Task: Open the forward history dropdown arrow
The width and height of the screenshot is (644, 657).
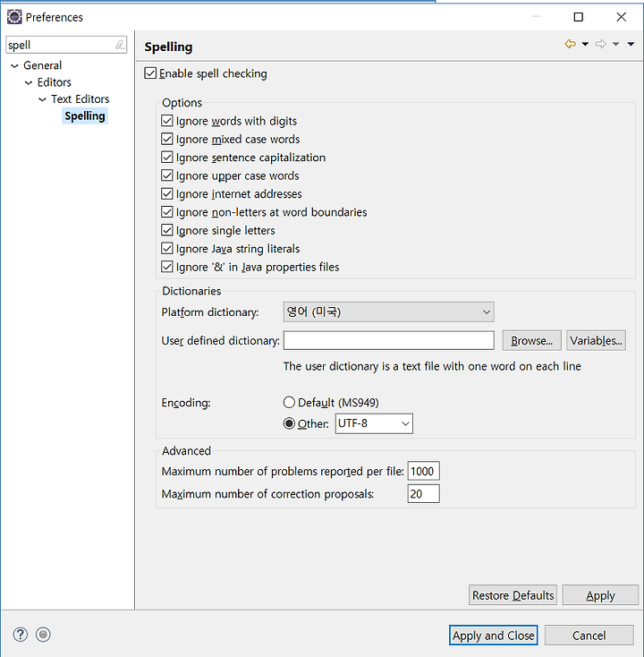Action: [615, 44]
